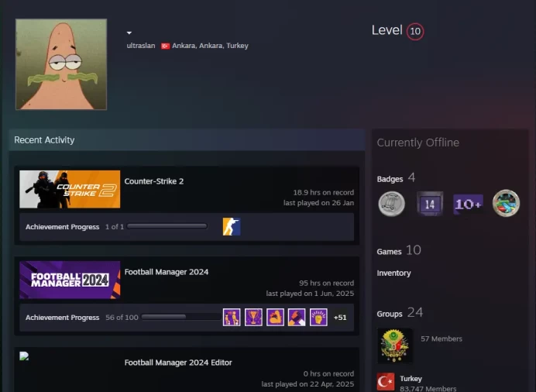The height and width of the screenshot is (392, 536).
Task: Click the Turkey flag icon beside Ankara
Action: [x=166, y=46]
